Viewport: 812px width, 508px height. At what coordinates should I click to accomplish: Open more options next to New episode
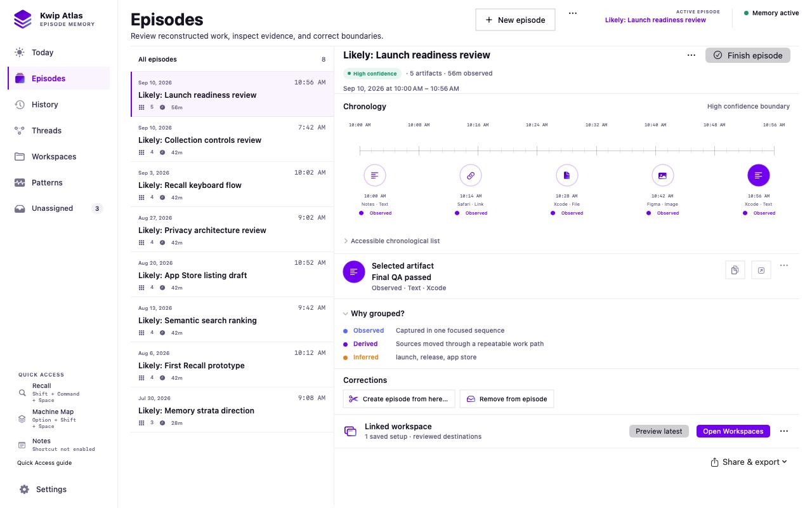point(573,13)
